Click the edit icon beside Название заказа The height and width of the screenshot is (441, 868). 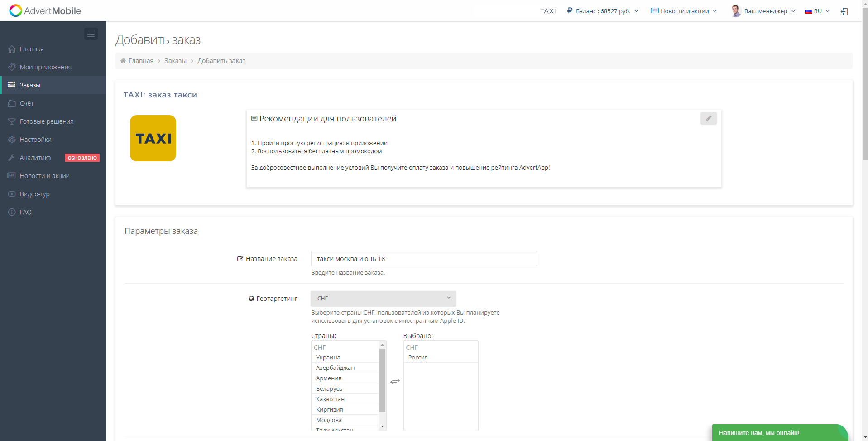240,259
